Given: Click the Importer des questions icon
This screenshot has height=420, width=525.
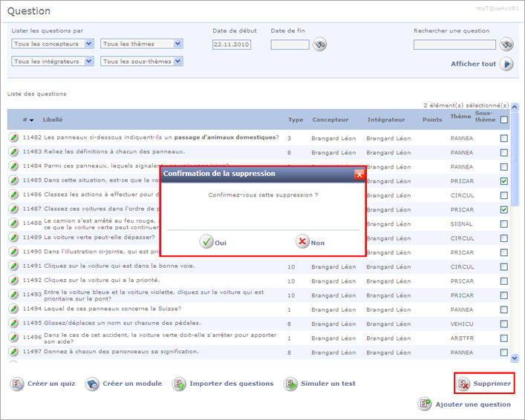Looking at the screenshot, I should pos(179,384).
